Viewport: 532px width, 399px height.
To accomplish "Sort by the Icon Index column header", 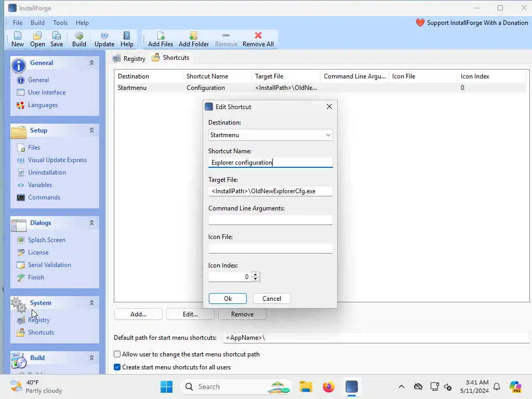I will tap(491, 76).
